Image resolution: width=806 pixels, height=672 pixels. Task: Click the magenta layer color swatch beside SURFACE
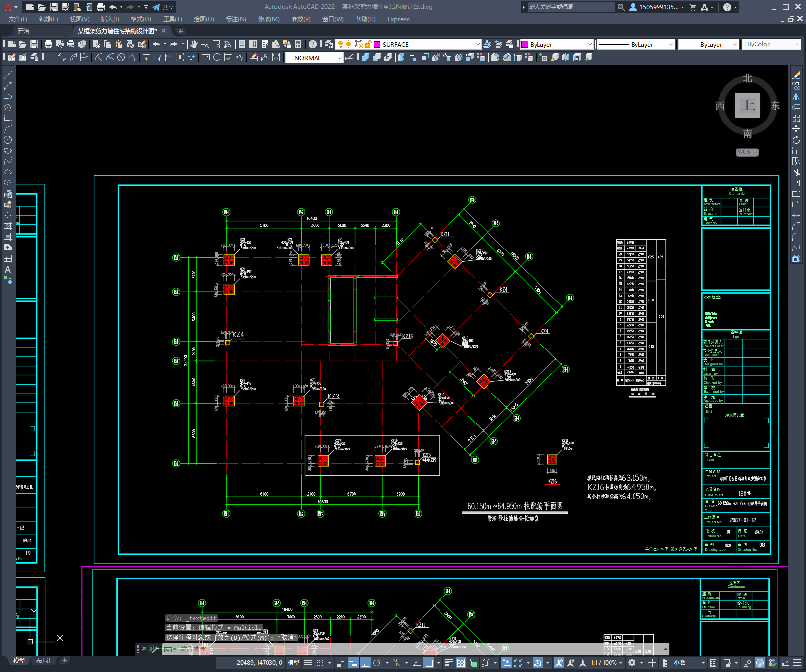coord(377,44)
